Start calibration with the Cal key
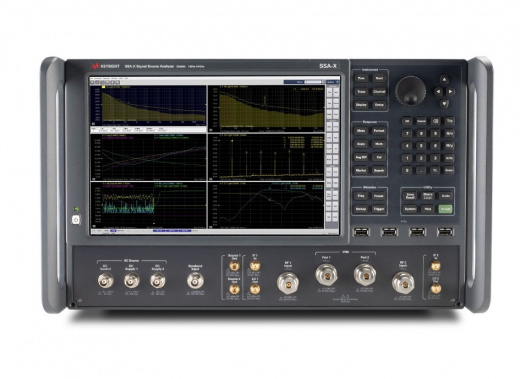Image resolution: width=520 pixels, height=379 pixels. (379, 157)
